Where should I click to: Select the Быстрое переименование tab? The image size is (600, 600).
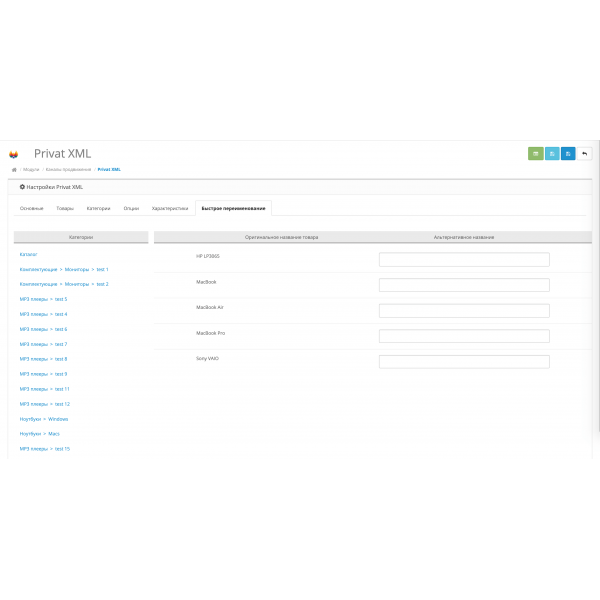click(x=233, y=208)
